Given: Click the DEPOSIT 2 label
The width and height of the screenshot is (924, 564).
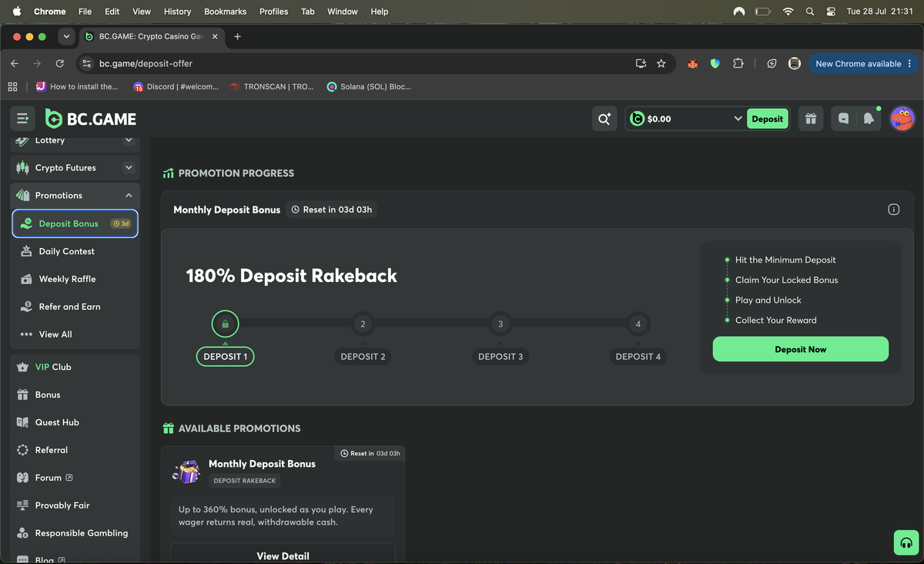Looking at the screenshot, I should (363, 357).
